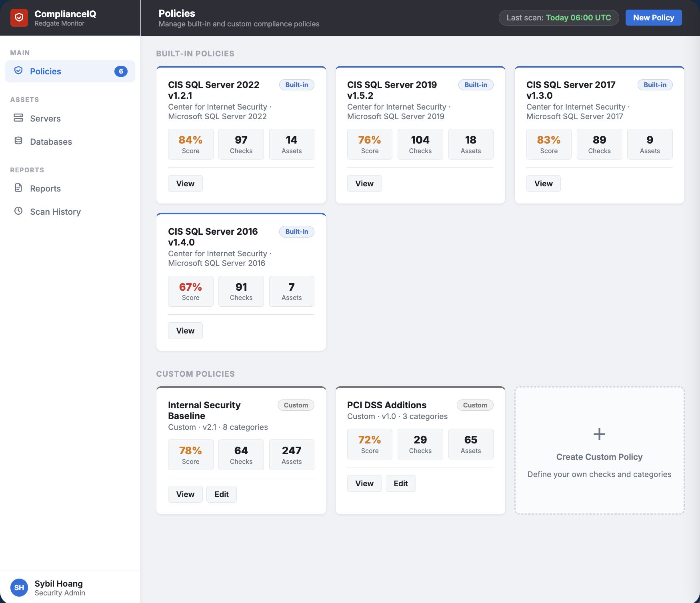Click the 67% score on CIS SQL Server 2016

[190, 287]
